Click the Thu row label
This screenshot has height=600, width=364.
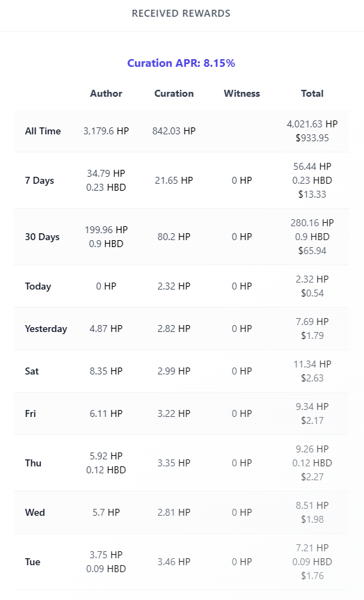(33, 463)
